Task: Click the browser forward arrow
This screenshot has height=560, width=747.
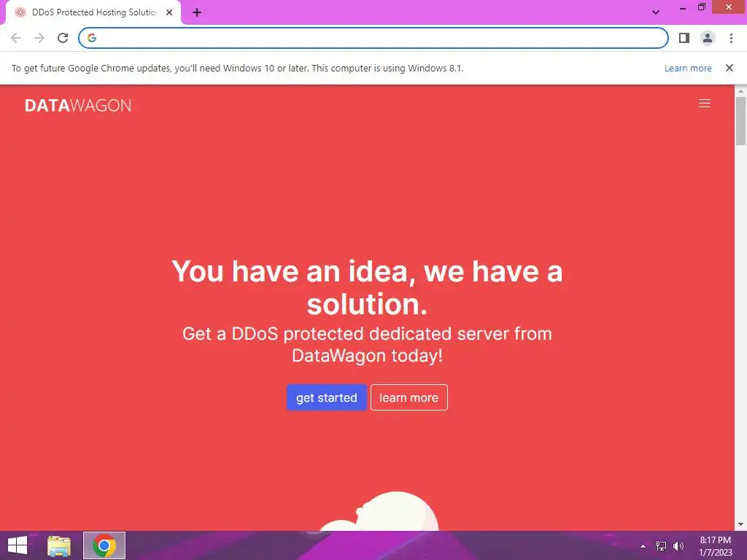Action: (39, 38)
